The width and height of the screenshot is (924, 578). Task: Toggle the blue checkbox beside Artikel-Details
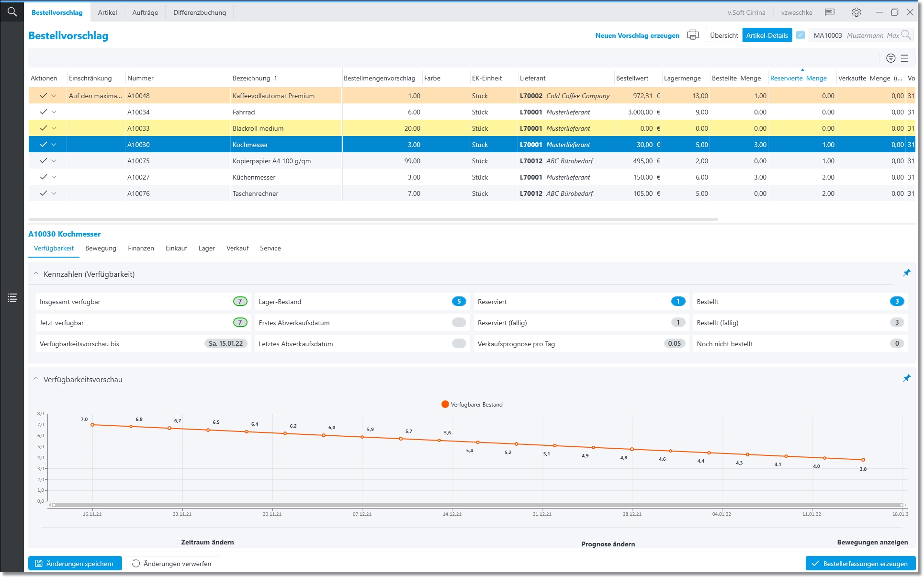click(x=800, y=35)
